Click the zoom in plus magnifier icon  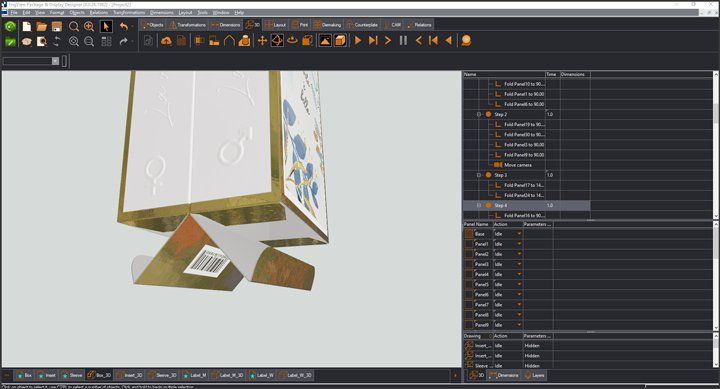89,27
